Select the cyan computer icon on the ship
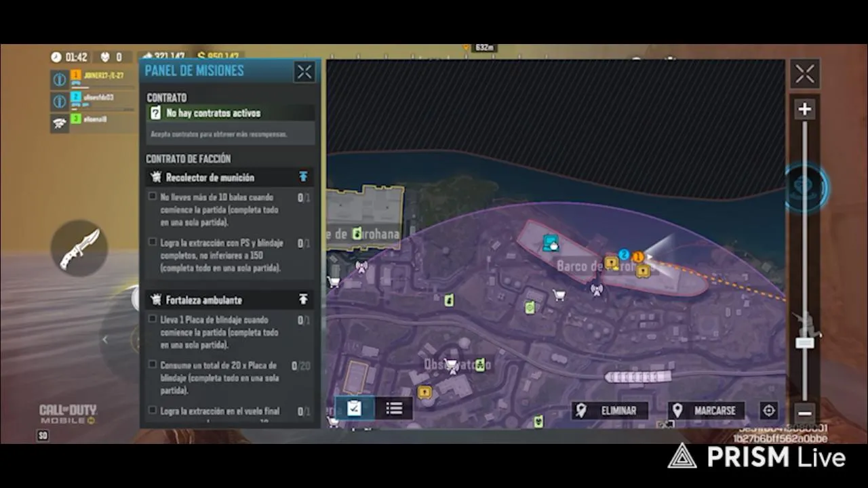Image resolution: width=868 pixels, height=488 pixels. [x=551, y=242]
